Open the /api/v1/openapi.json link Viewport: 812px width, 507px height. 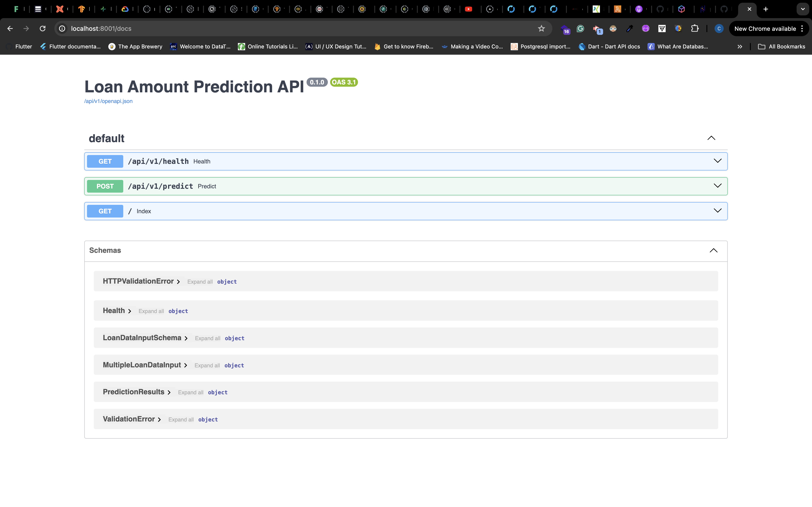tap(108, 101)
